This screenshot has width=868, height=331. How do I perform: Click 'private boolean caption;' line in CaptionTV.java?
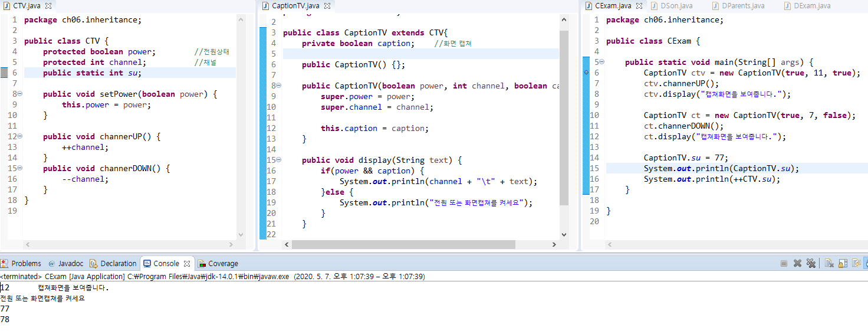coord(358,43)
